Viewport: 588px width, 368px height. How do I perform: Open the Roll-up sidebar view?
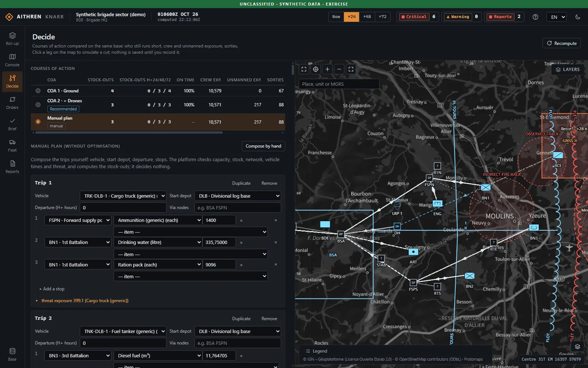12,39
